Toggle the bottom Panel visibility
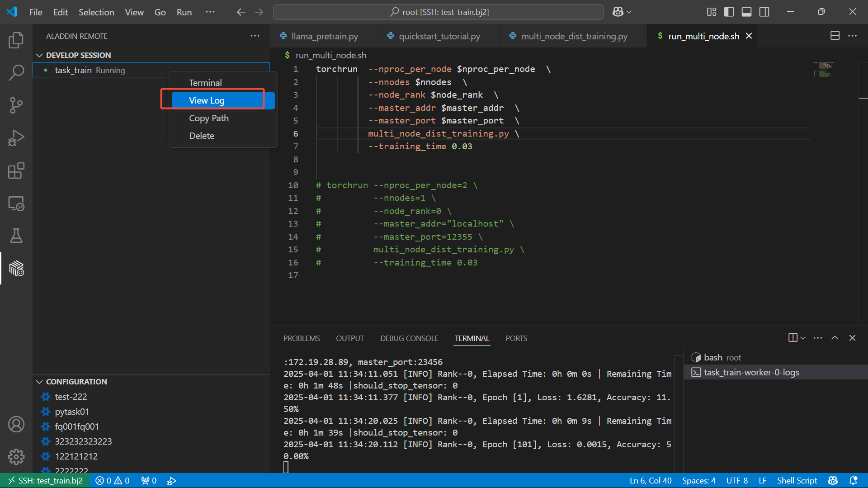 click(x=746, y=12)
